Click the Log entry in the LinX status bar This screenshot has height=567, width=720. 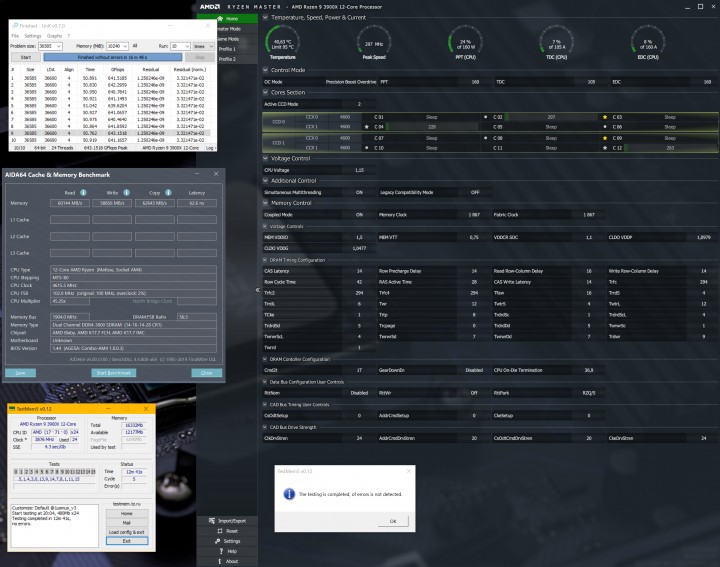click(209, 148)
